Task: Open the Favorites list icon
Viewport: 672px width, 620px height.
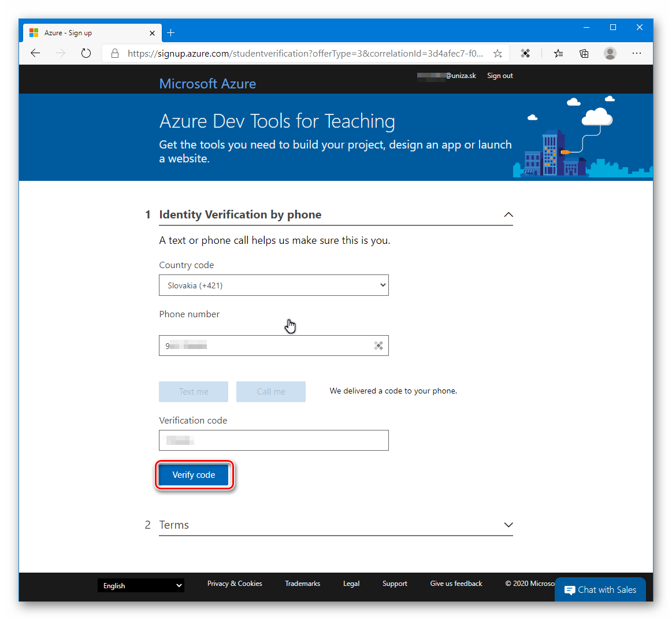Action: pos(558,53)
